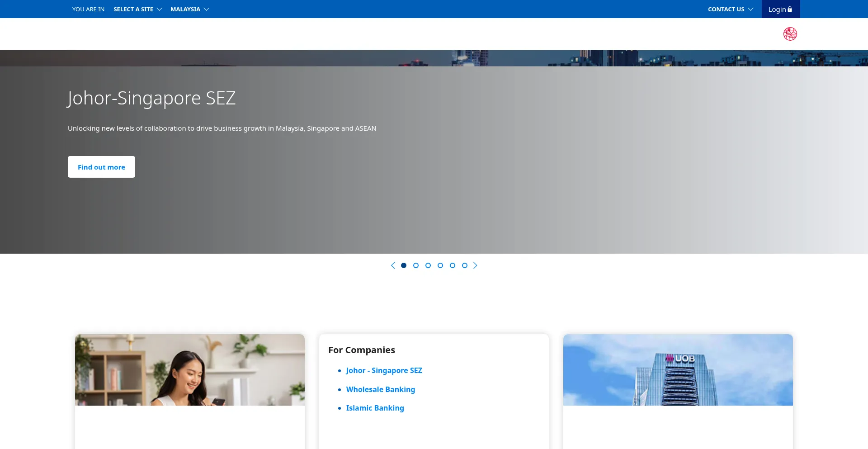The image size is (868, 449).
Task: Open the UOB building card image
Action: tap(678, 370)
